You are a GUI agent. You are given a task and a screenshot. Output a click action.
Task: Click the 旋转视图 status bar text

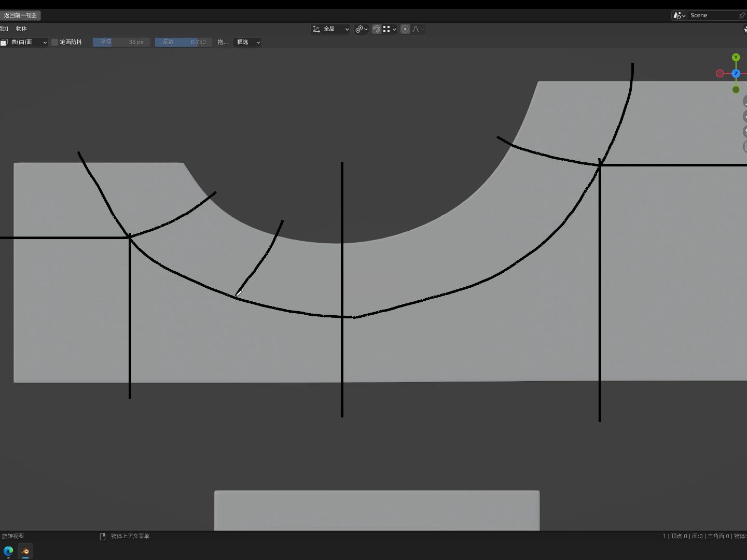pyautogui.click(x=12, y=536)
